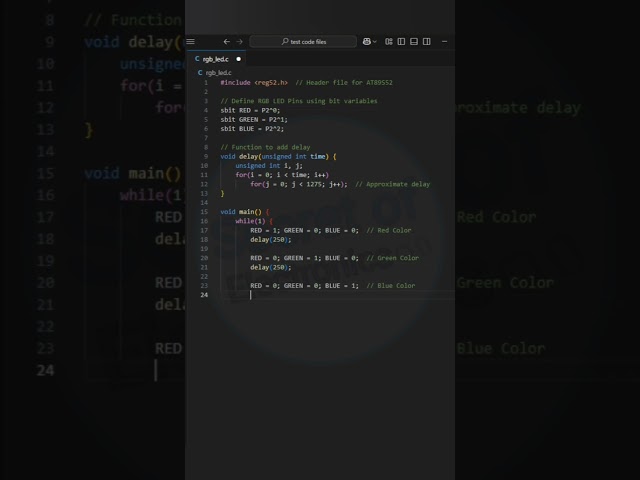Click the 'test code files' search box
The image size is (640, 480).
303,42
